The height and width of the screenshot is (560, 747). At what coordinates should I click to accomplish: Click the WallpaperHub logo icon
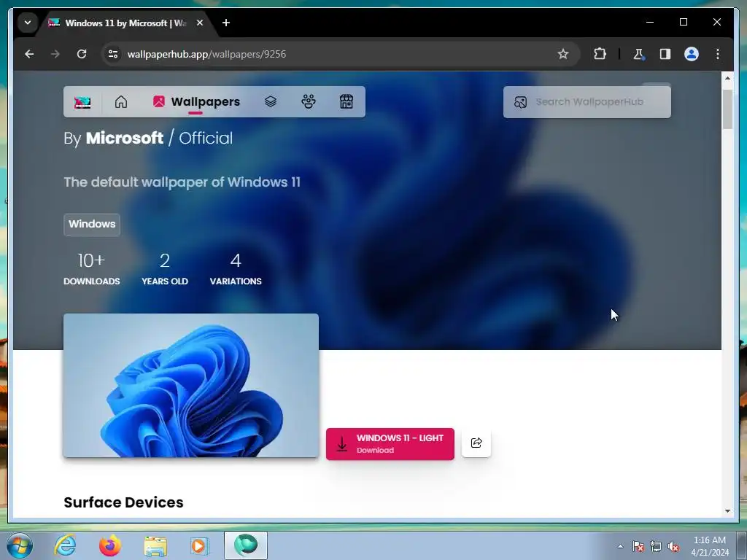click(x=82, y=102)
